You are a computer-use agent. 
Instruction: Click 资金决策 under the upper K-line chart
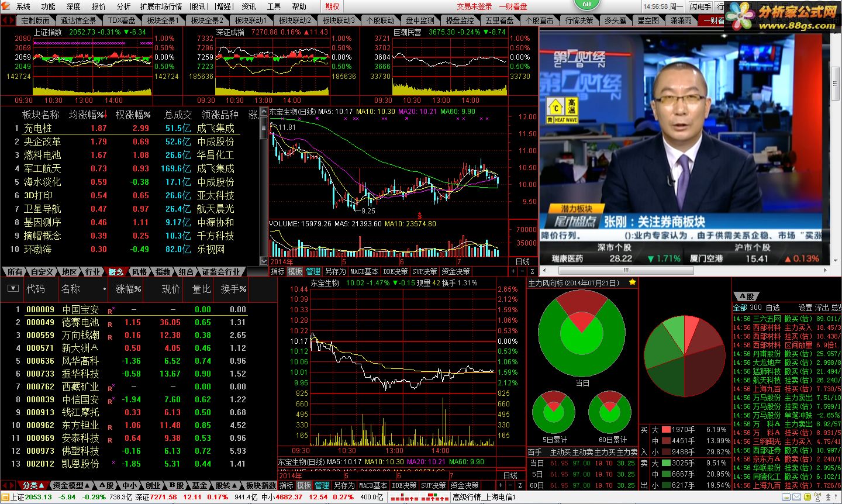coord(456,271)
